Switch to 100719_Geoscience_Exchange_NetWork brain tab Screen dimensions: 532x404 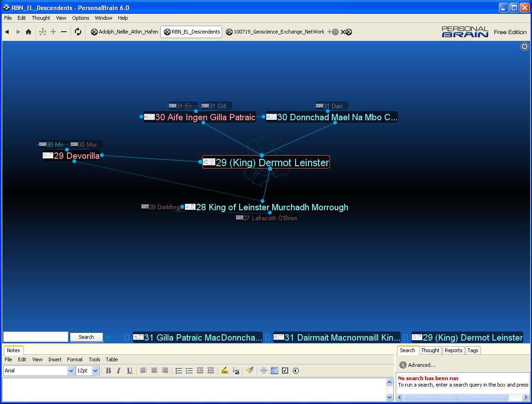click(275, 32)
